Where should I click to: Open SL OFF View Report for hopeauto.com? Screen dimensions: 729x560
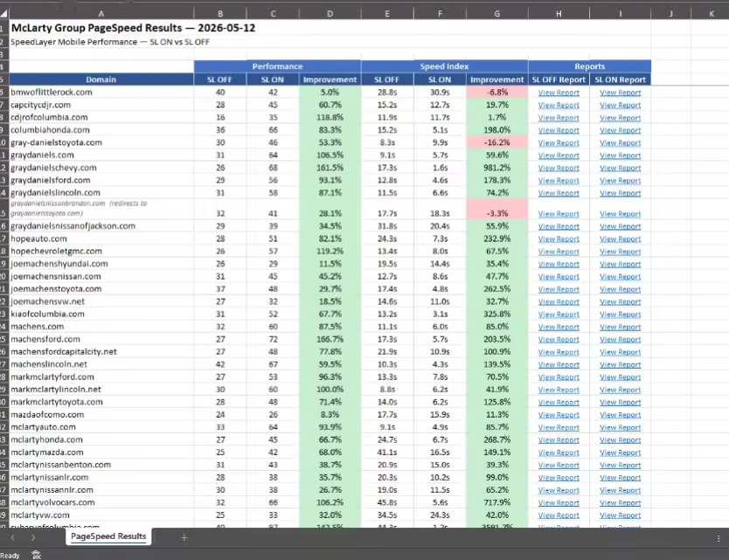coord(559,239)
